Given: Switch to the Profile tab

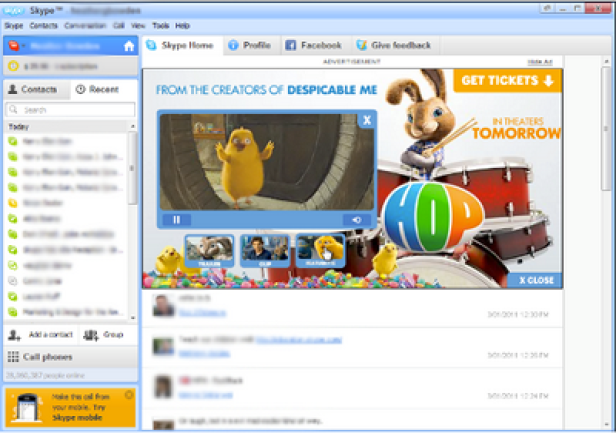Looking at the screenshot, I should point(250,45).
